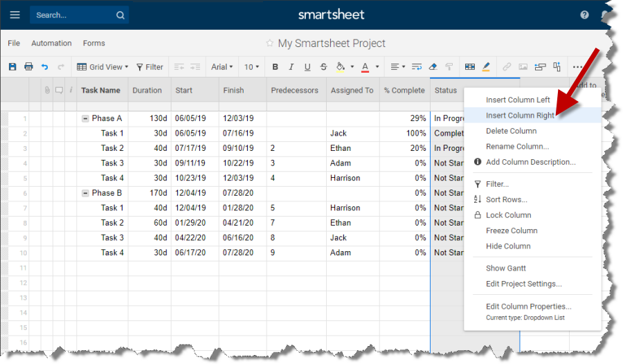This screenshot has height=364, width=623.
Task: Apply strikethrough formatting
Action: [x=323, y=67]
